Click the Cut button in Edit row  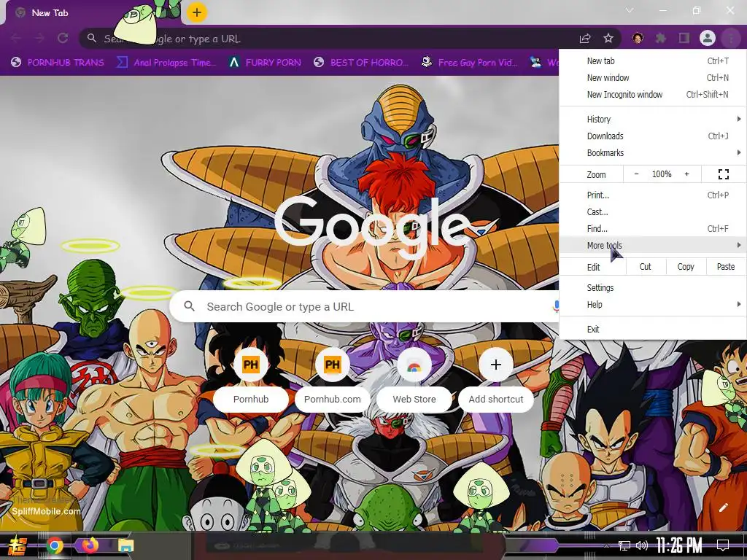(x=645, y=267)
